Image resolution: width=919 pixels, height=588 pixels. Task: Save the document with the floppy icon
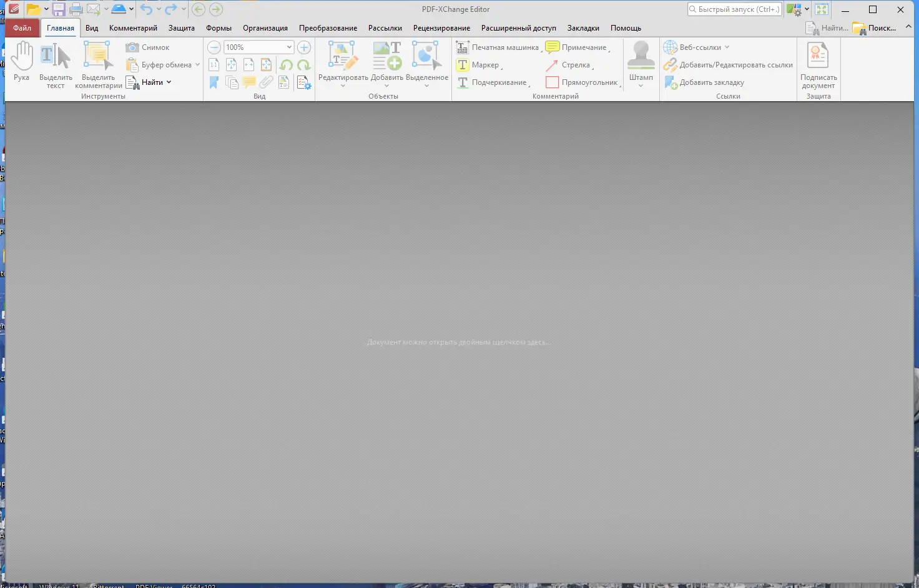(59, 9)
